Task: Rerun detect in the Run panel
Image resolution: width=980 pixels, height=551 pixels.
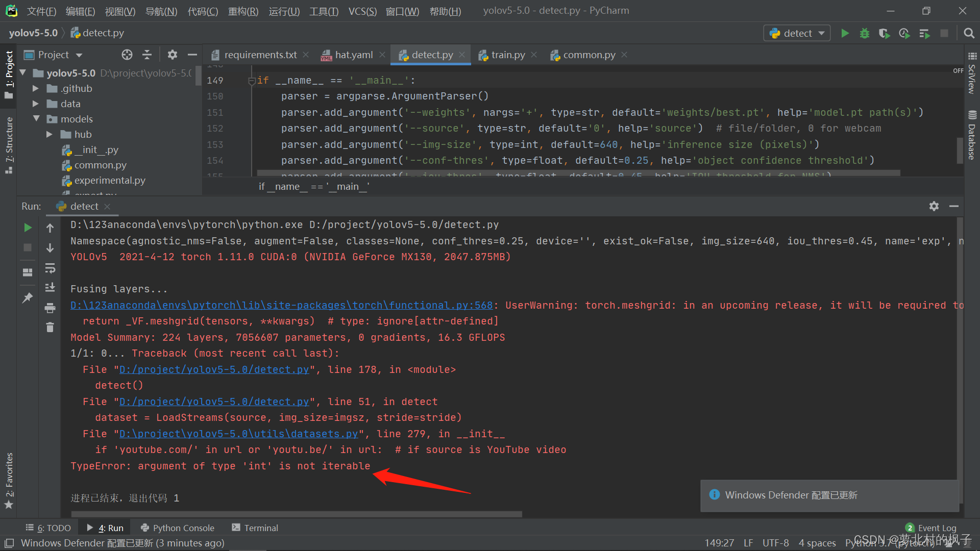Action: click(x=28, y=228)
